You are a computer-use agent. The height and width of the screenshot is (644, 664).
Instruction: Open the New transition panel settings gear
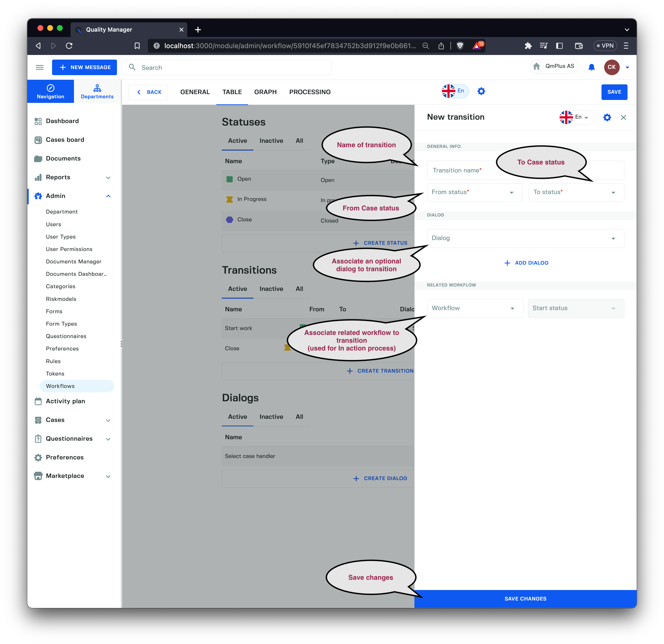coord(607,117)
